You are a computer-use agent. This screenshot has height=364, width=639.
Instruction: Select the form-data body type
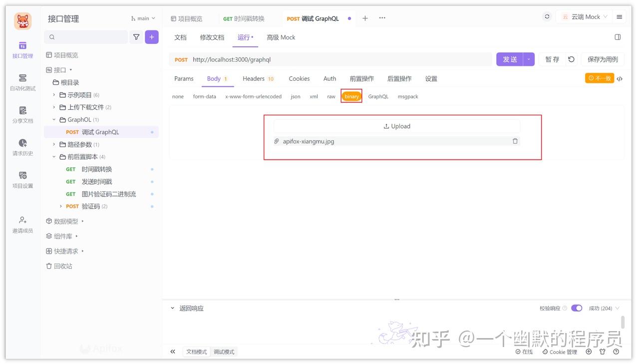205,96
